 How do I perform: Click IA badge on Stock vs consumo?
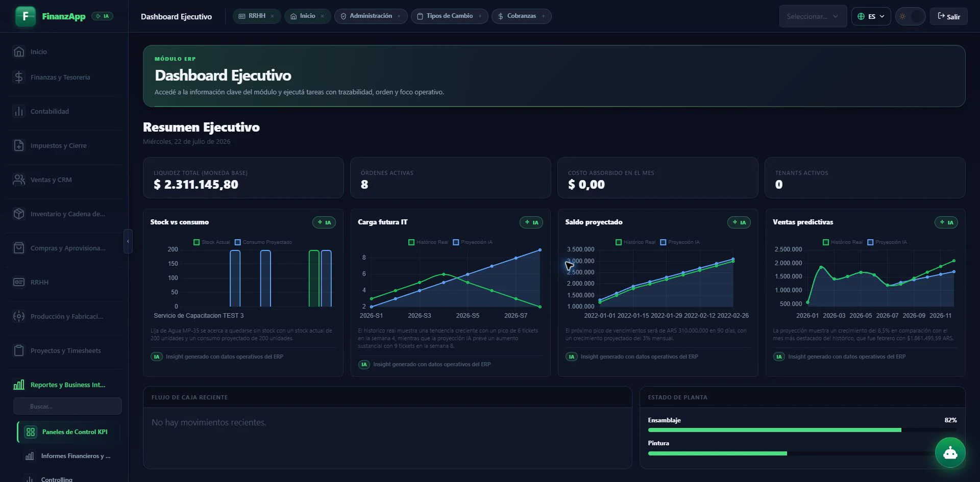tap(324, 222)
